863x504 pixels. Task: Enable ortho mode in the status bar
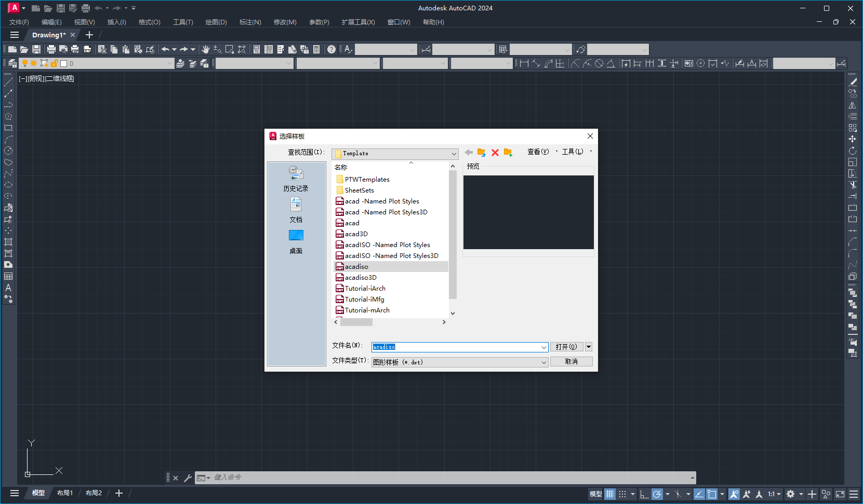[x=644, y=495]
